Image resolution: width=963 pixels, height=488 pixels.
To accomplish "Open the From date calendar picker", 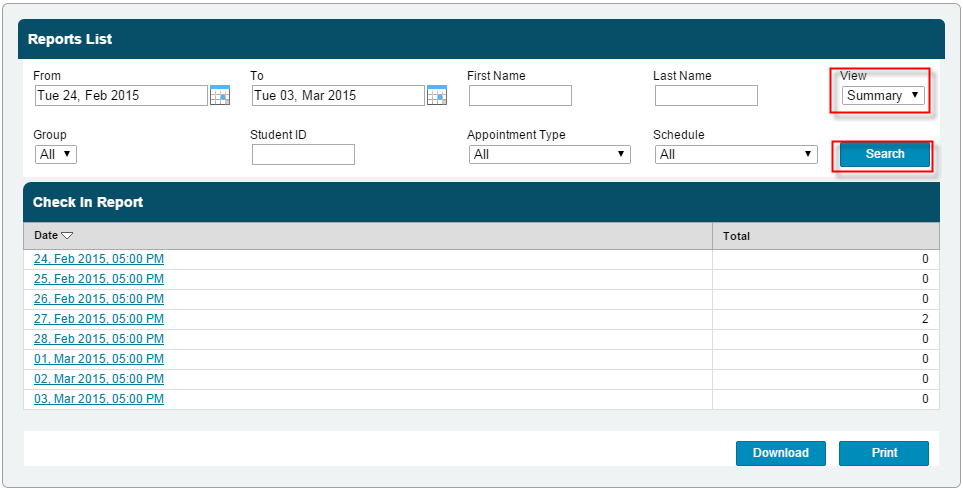I will coord(220,96).
